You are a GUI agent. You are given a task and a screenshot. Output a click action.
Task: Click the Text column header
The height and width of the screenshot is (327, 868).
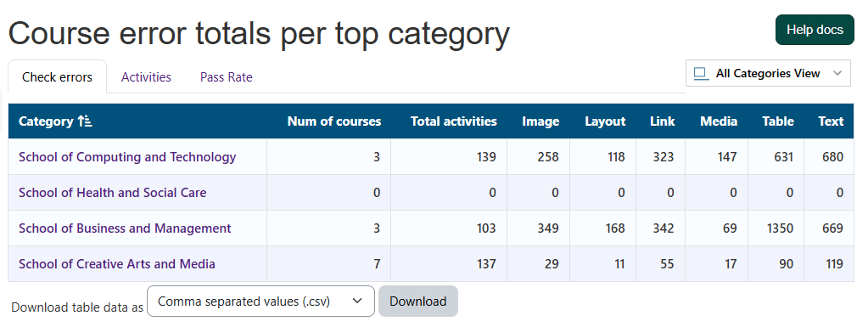pyautogui.click(x=831, y=121)
